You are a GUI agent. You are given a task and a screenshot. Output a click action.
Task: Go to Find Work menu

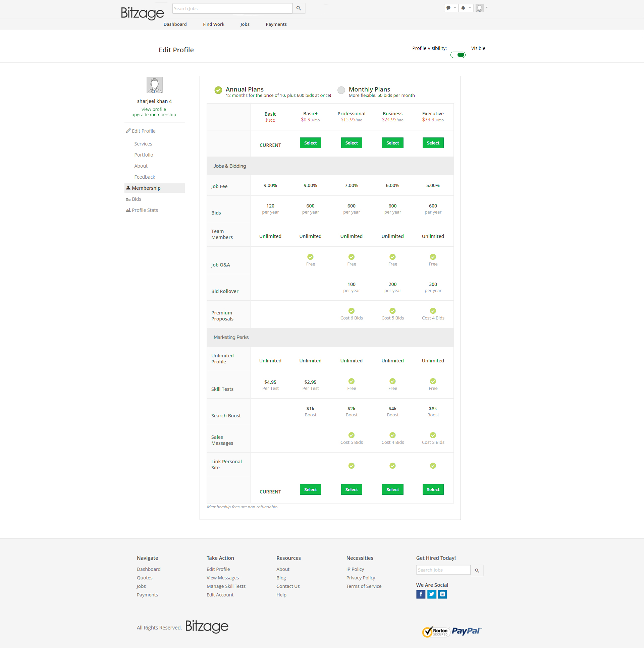(x=213, y=24)
